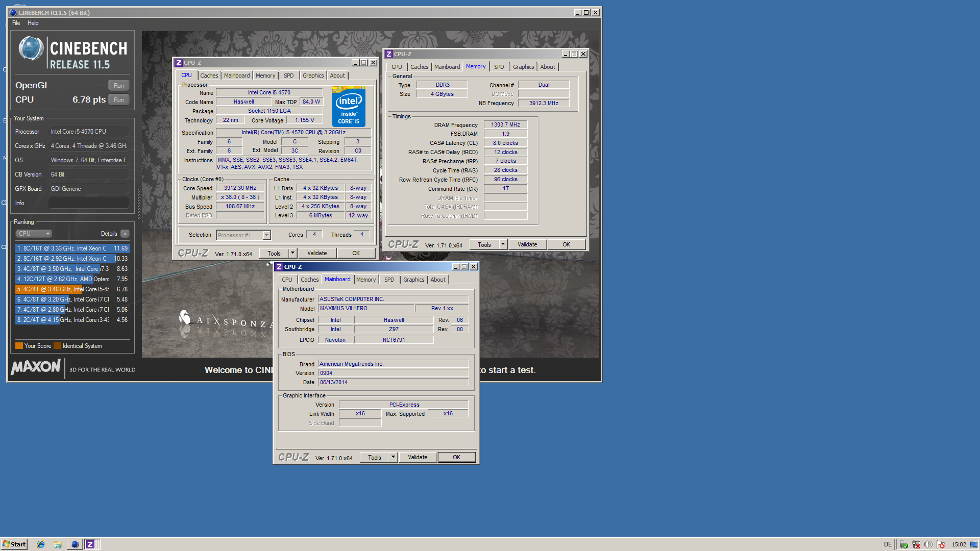Open the Action Center flag icon
Viewport: 980px width, 551px height.
click(941, 544)
